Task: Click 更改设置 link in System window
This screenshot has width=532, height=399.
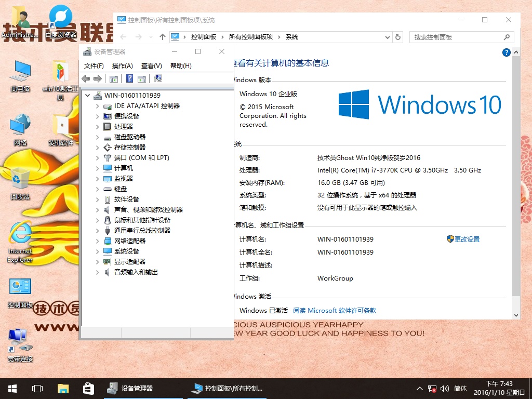Action: (467, 239)
